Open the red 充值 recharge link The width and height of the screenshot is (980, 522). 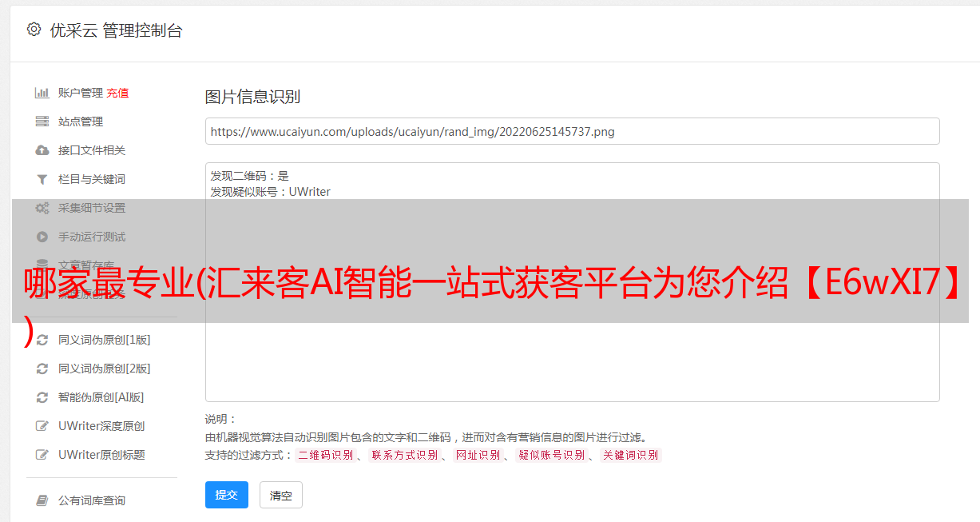coord(117,93)
